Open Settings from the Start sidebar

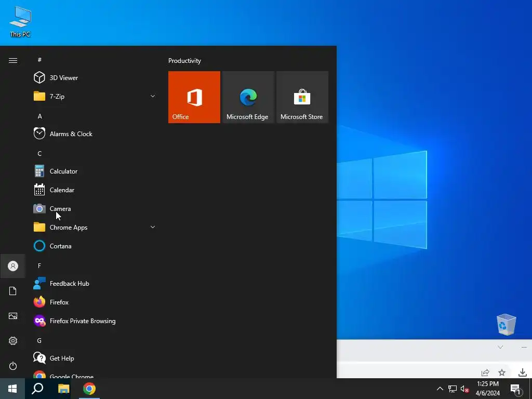pos(13,341)
